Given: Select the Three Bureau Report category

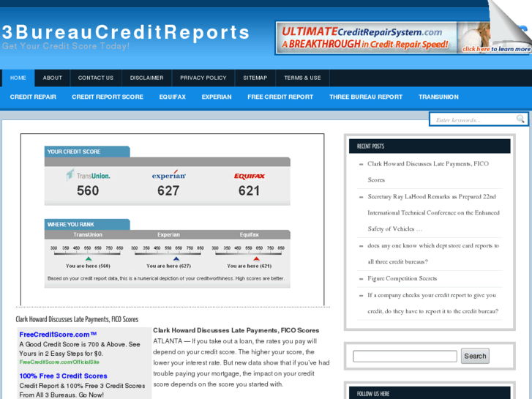Looking at the screenshot, I should (366, 97).
